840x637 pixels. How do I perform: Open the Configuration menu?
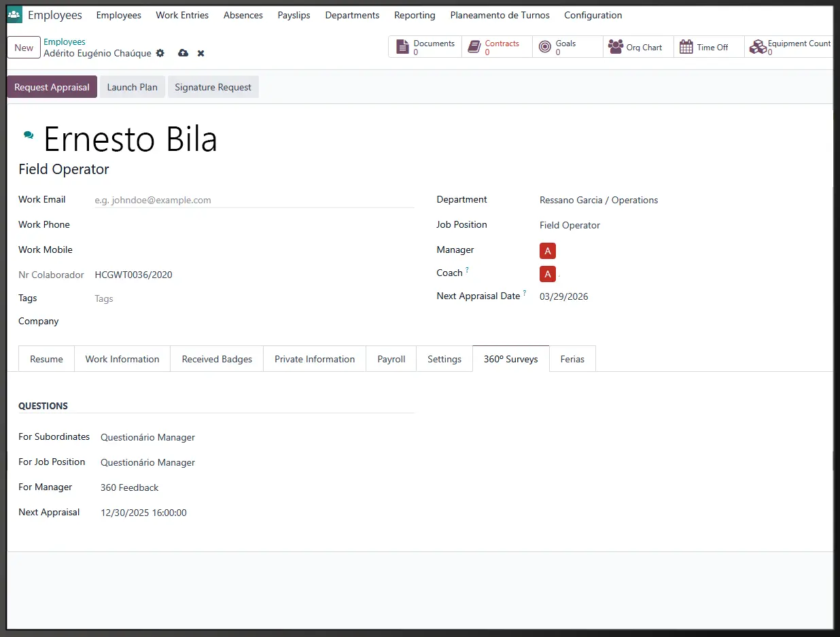[593, 15]
